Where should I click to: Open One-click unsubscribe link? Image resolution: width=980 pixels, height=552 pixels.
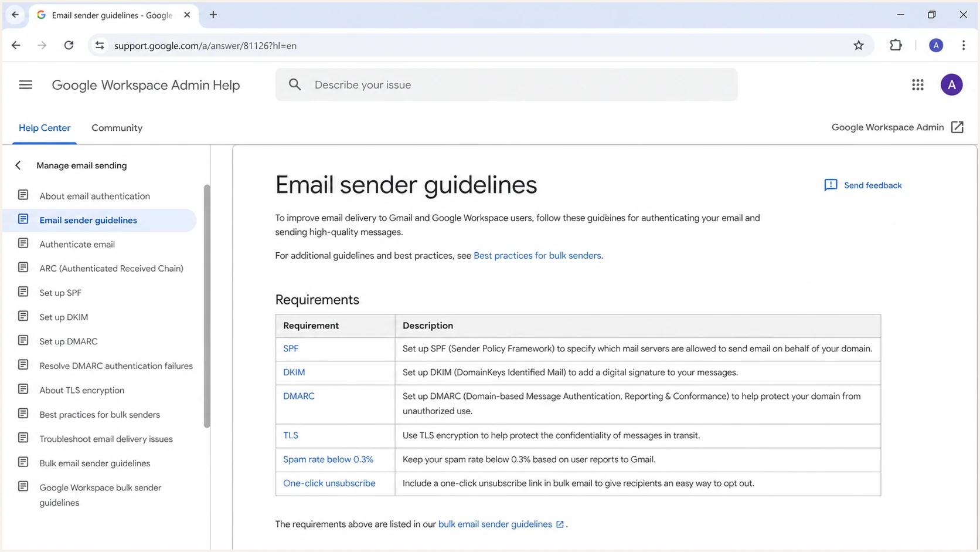click(329, 483)
